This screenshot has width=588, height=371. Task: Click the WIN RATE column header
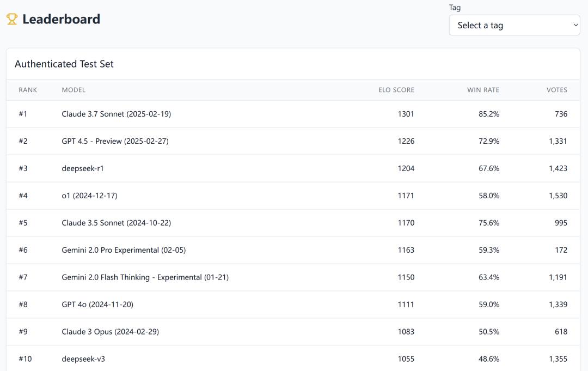pyautogui.click(x=483, y=90)
